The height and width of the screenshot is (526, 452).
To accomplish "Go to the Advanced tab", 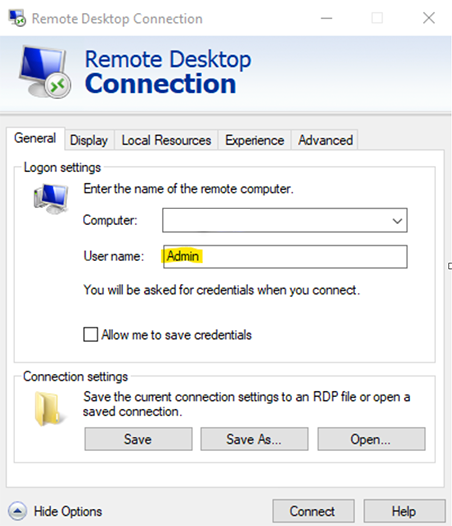I will tap(325, 140).
